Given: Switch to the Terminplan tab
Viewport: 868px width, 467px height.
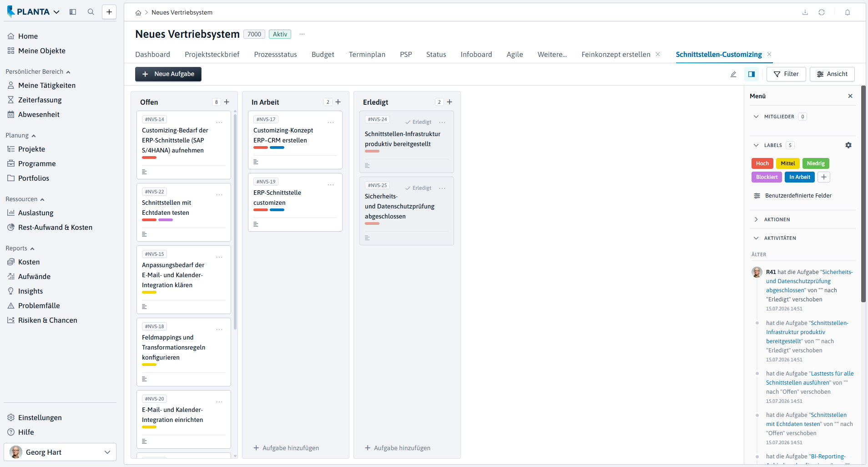Looking at the screenshot, I should (x=367, y=55).
